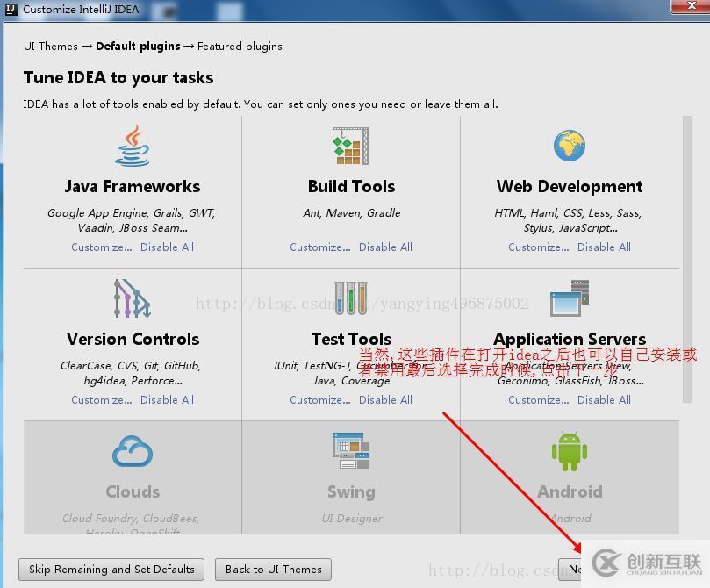Click 'UI Designer' text under Swing
The height and width of the screenshot is (588, 710).
click(352, 519)
